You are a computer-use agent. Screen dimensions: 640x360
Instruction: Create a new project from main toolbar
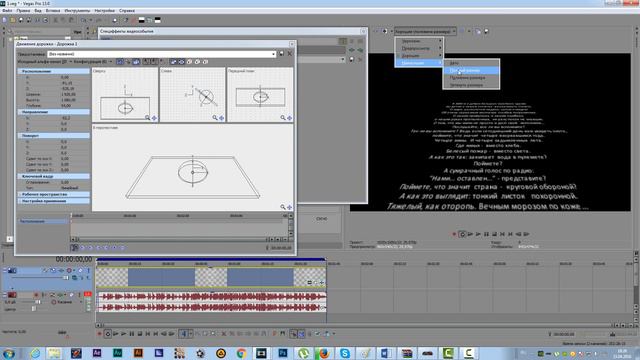click(x=5, y=20)
